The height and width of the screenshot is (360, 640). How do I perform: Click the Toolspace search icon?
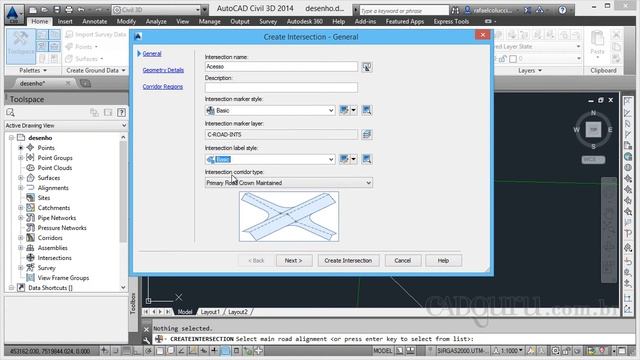pyautogui.click(x=11, y=113)
